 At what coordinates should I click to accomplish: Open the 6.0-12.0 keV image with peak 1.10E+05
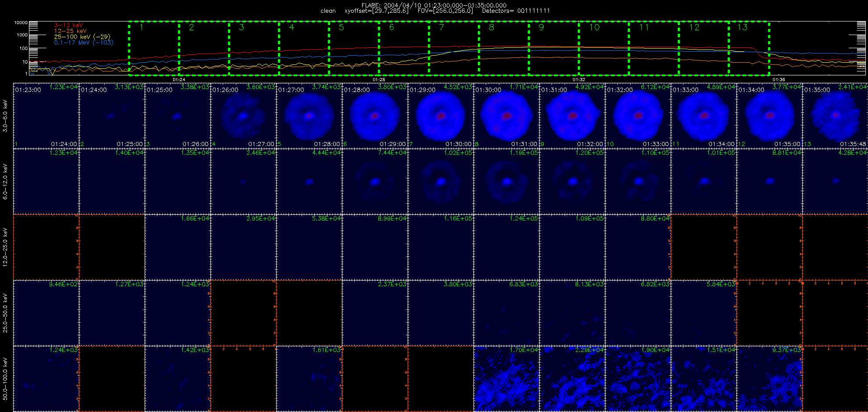[x=638, y=181]
